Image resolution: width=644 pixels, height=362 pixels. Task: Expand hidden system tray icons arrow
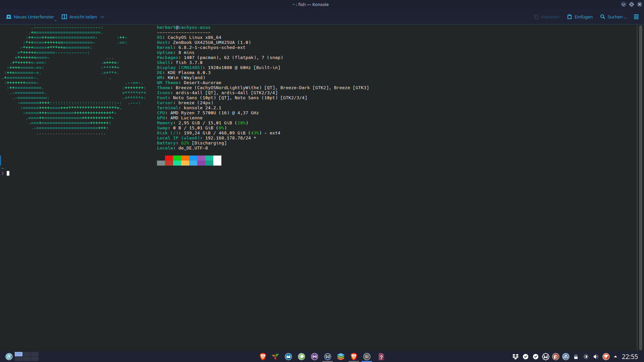(x=615, y=357)
